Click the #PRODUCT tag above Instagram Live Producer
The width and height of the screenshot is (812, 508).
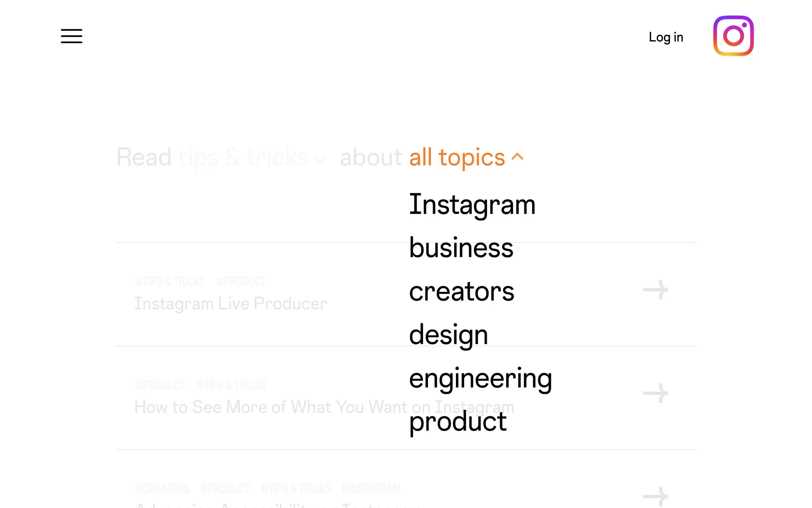click(241, 282)
